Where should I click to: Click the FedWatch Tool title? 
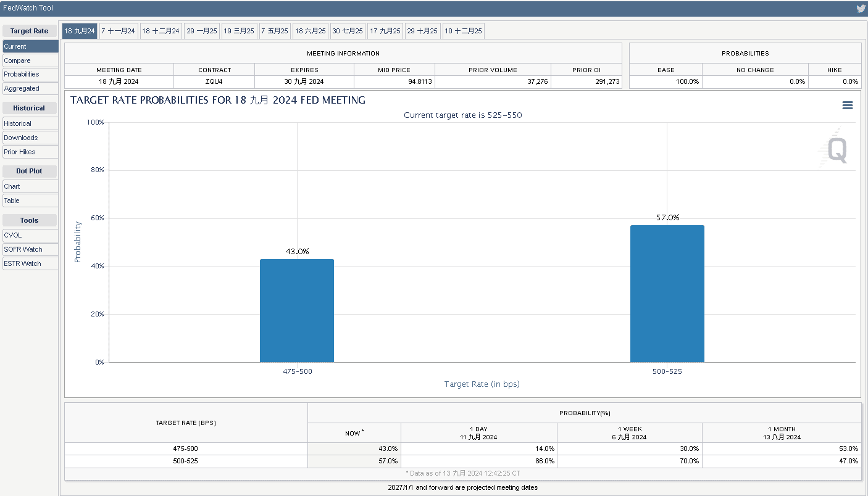[28, 8]
